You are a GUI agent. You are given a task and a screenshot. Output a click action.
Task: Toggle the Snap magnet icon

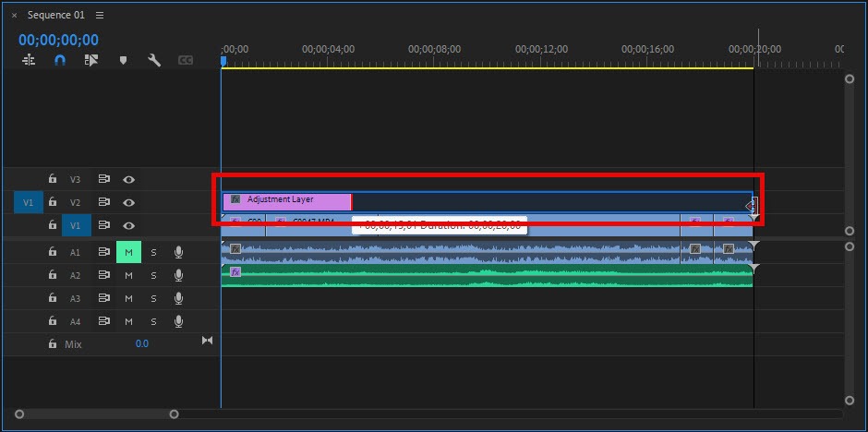coord(60,60)
